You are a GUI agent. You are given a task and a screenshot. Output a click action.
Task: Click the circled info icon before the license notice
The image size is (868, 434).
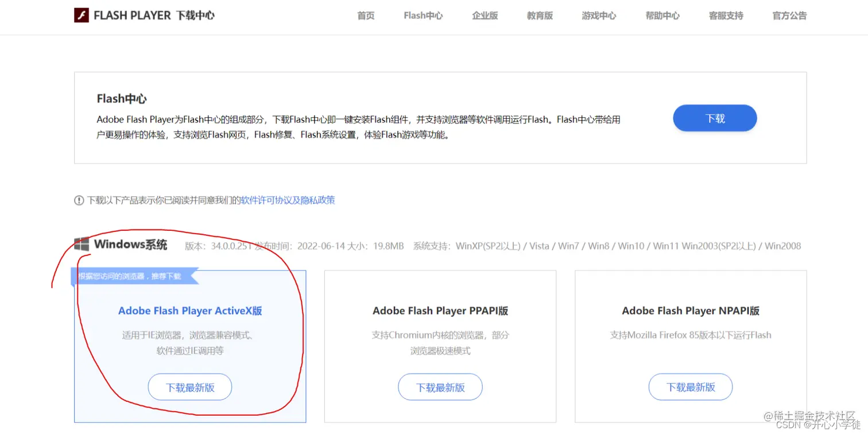click(x=79, y=200)
